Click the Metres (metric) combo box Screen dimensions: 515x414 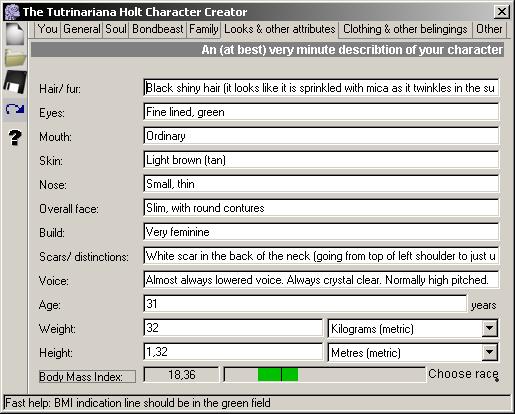(x=413, y=352)
